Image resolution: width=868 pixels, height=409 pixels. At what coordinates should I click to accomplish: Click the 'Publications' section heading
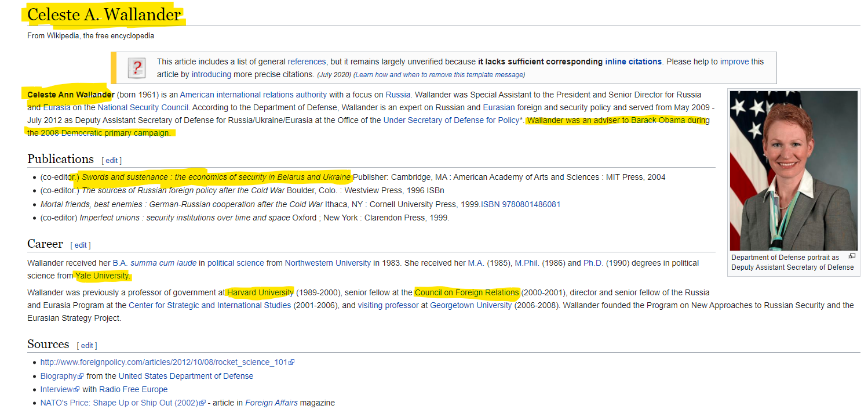click(x=60, y=159)
